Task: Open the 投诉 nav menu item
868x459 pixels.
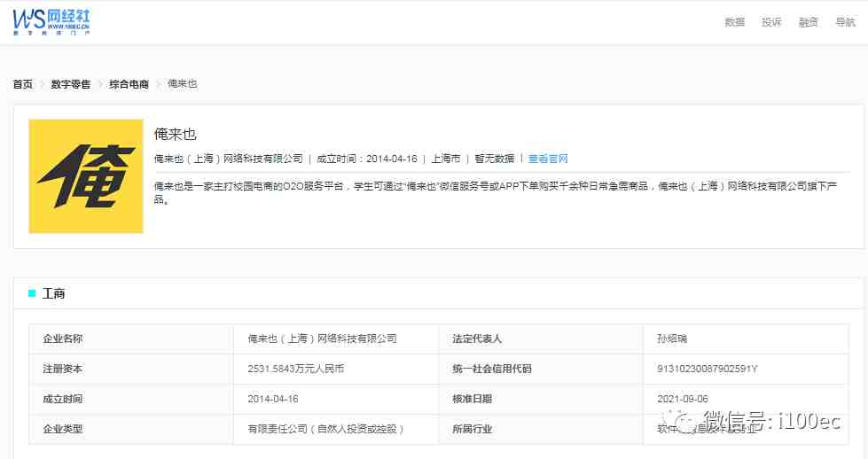Action: point(771,22)
